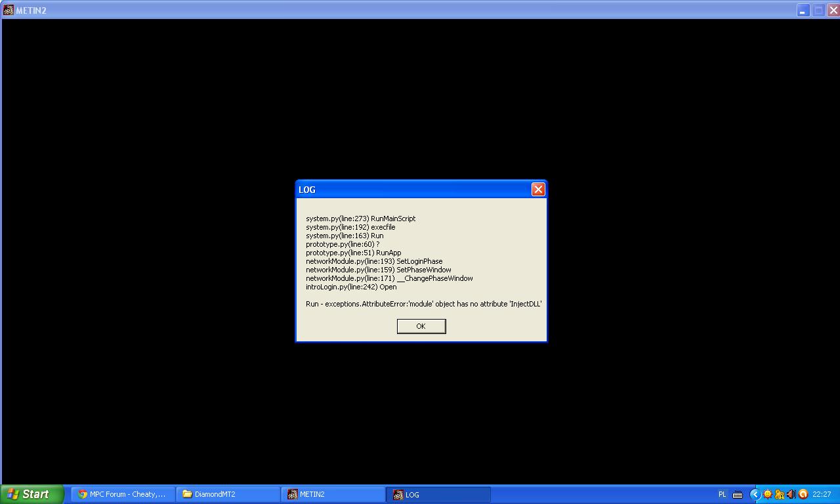Click the networkModule.py __ChangePhaseWindow line
This screenshot has width=840, height=504.
(389, 278)
